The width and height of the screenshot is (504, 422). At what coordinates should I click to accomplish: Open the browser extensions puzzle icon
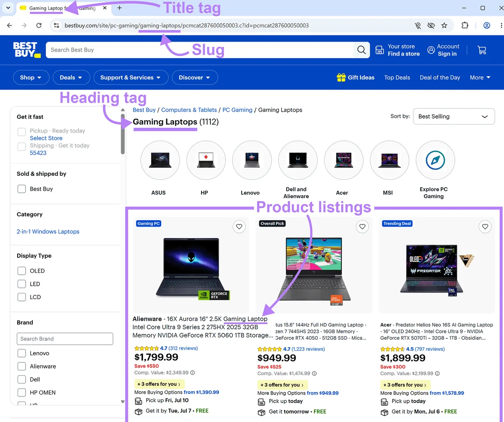tap(465, 26)
